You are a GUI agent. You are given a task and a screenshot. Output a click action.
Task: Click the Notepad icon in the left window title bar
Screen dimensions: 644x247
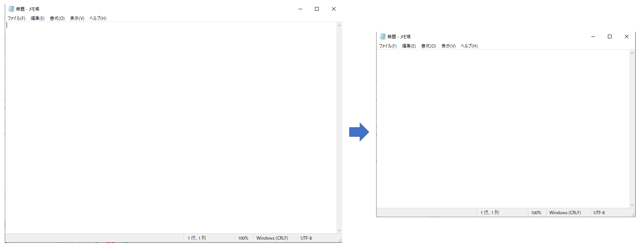click(x=11, y=9)
